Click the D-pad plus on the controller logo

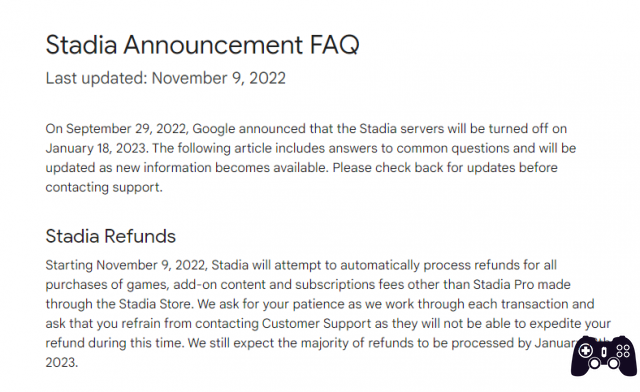click(x=585, y=350)
